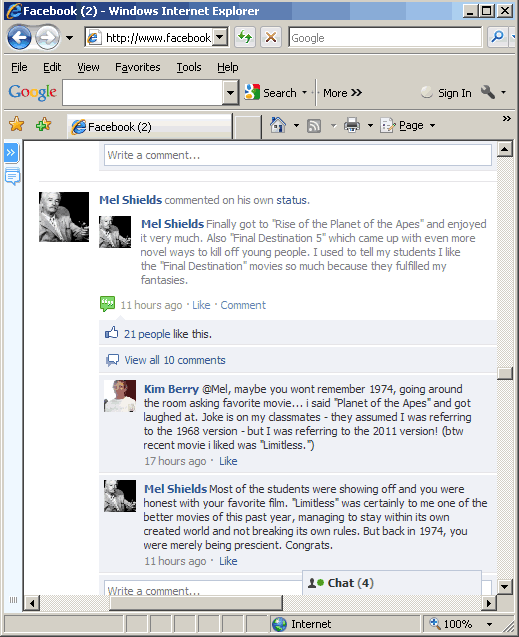The width and height of the screenshot is (519, 637).
Task: Click the 21 people like this link
Action: (147, 334)
